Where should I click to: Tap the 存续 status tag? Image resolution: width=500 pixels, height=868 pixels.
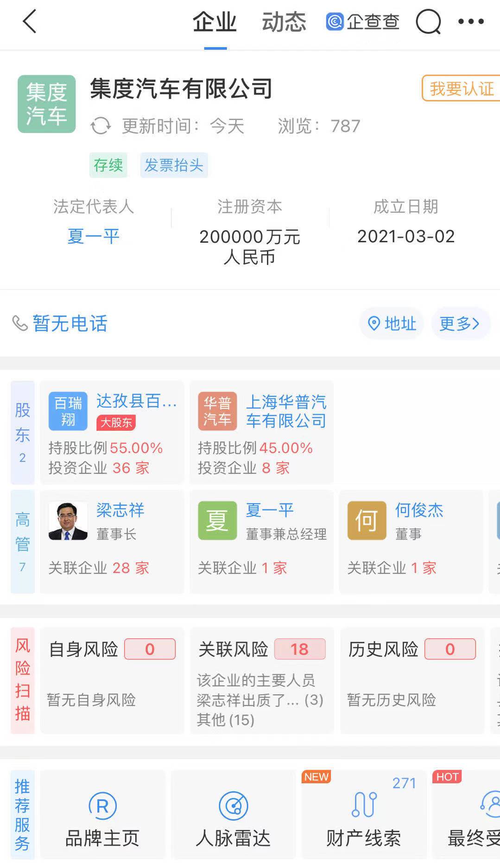tap(108, 165)
